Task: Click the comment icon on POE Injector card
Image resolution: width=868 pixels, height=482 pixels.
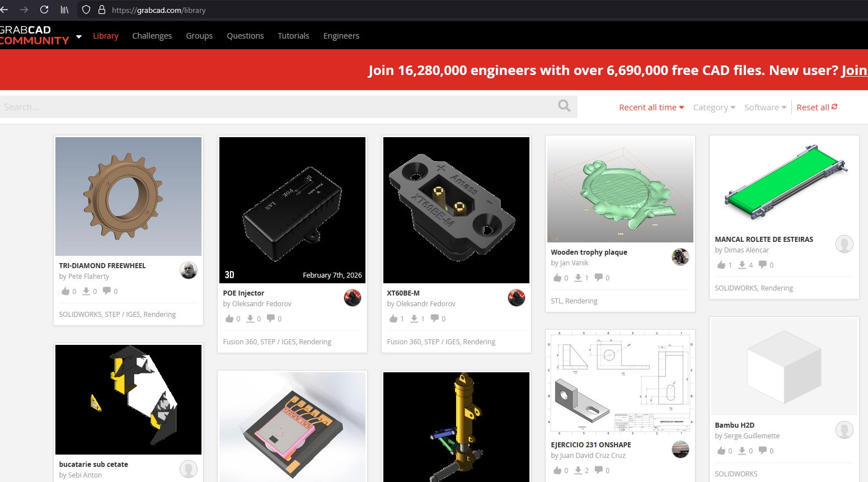Action: [x=271, y=318]
